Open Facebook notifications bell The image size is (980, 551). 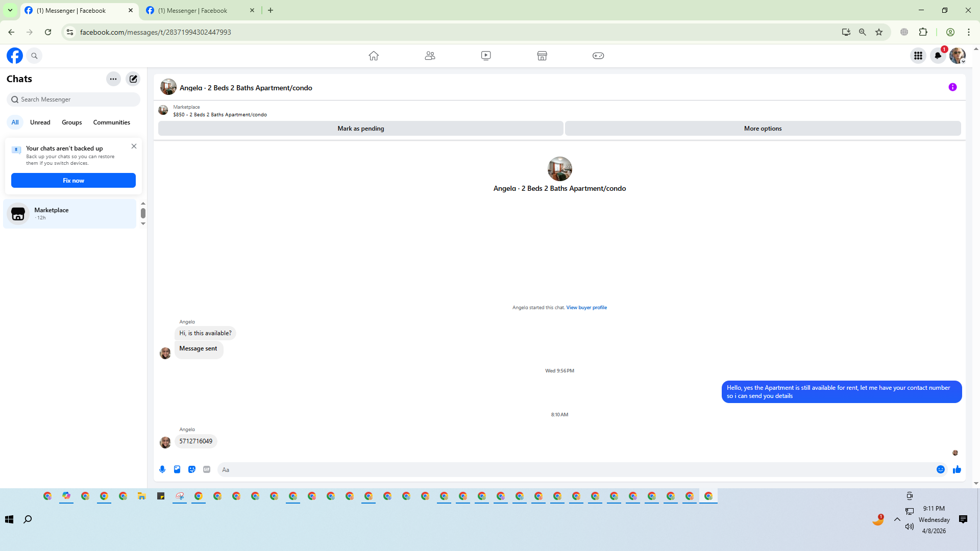tap(938, 56)
